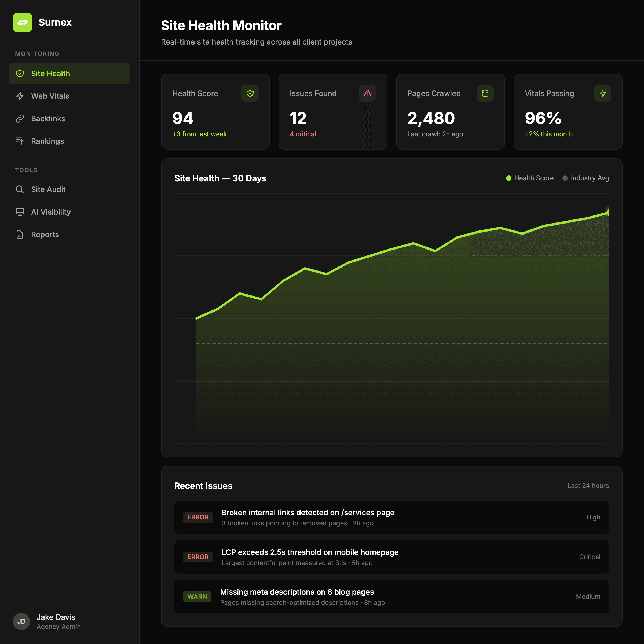The height and width of the screenshot is (644, 644).
Task: Toggle the Industry Avg legend series
Action: click(585, 178)
